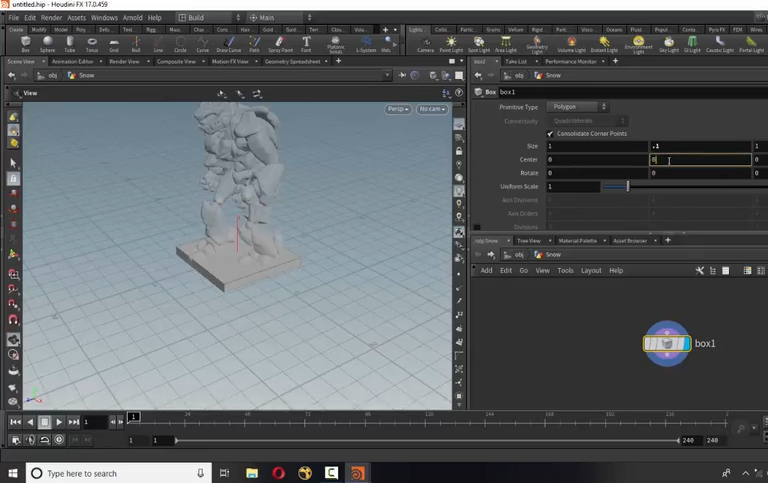Screen dimensions: 768x483
Task: Expand the Build desktop selector
Action: [207, 17]
